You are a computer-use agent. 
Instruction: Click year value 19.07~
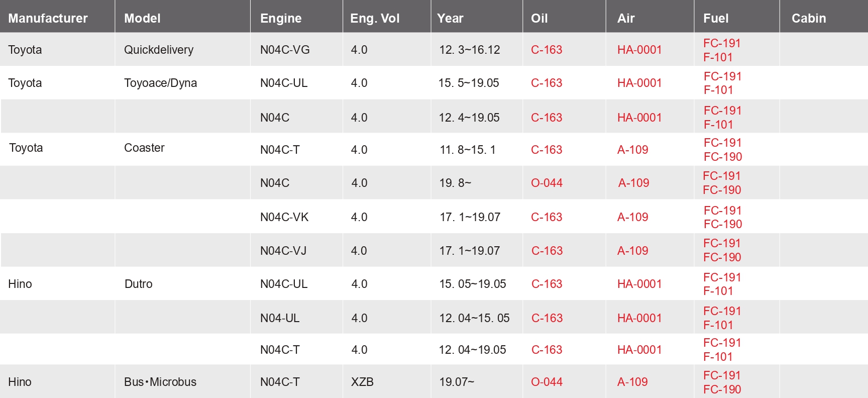tap(457, 382)
